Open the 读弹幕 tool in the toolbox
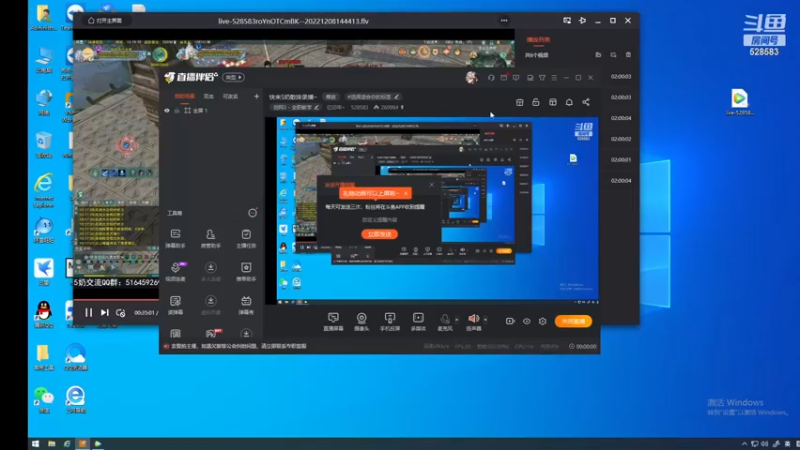 [175, 305]
